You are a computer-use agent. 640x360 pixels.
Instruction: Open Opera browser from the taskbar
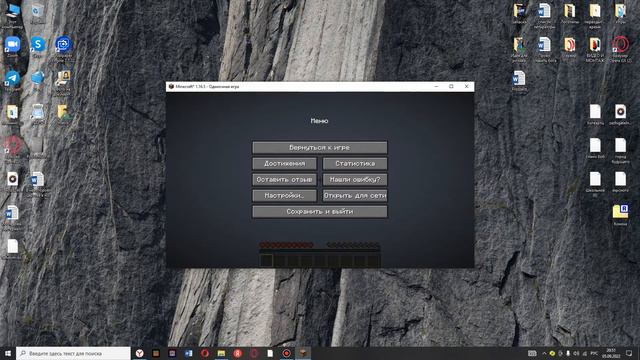[205, 353]
